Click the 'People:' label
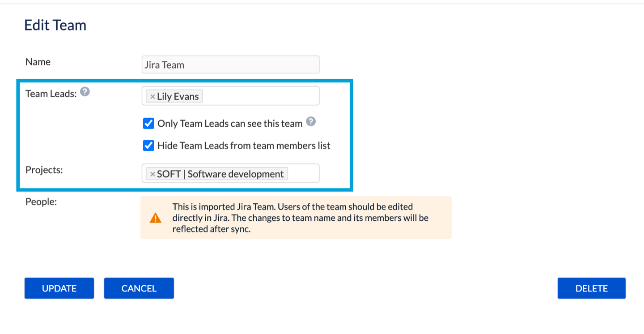 41,201
